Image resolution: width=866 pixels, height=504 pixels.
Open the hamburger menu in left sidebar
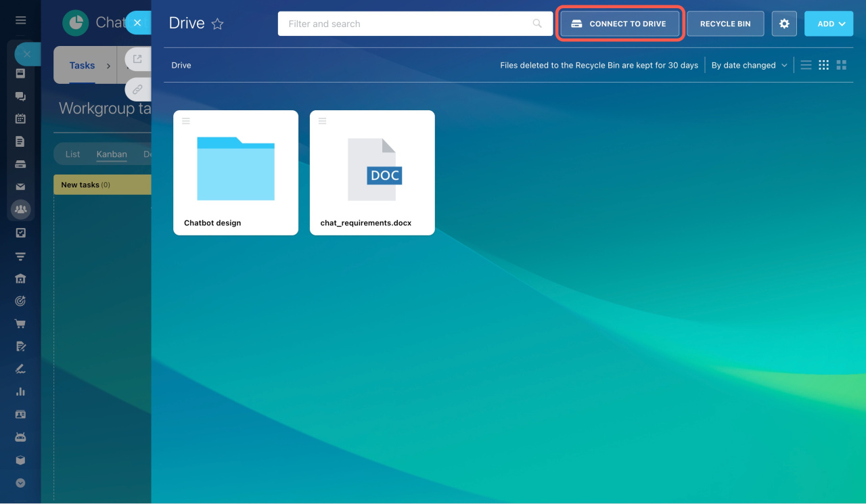coord(20,20)
